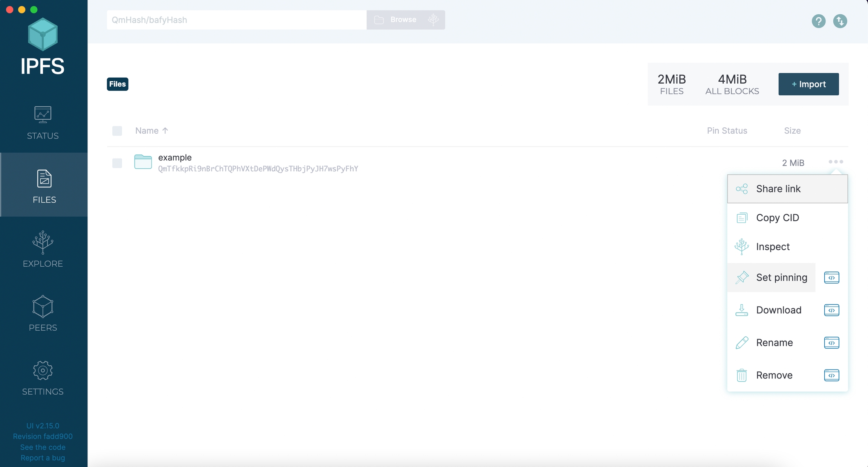Choose Inspect from the context menu
The image size is (868, 467).
[x=787, y=247]
